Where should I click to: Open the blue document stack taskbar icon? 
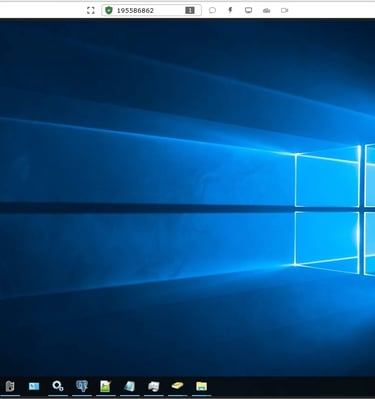tap(130, 386)
